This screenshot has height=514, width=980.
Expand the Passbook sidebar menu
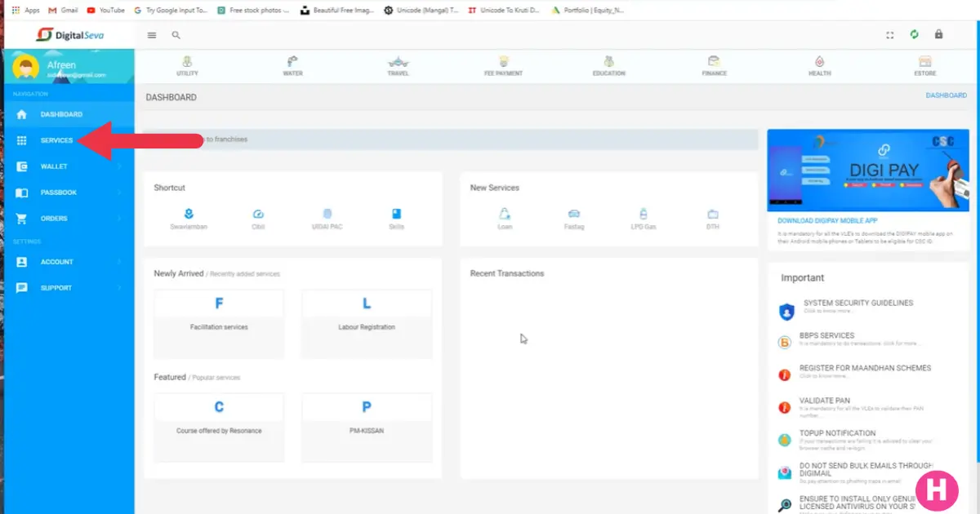tap(58, 193)
